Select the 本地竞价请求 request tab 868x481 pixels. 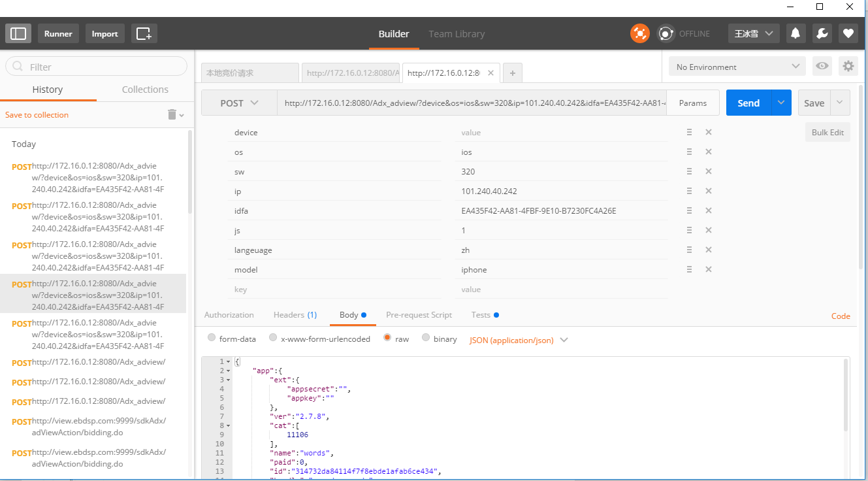pyautogui.click(x=250, y=73)
